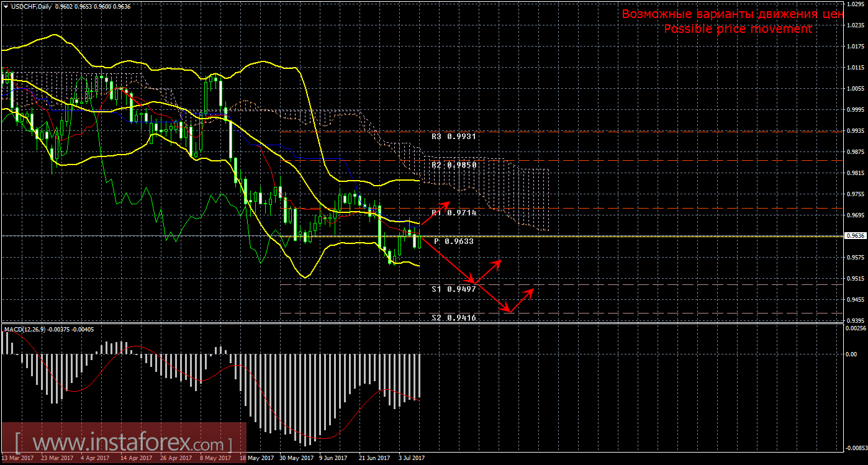Select the S1 0.9497 support label
The width and height of the screenshot is (868, 465).
point(454,289)
